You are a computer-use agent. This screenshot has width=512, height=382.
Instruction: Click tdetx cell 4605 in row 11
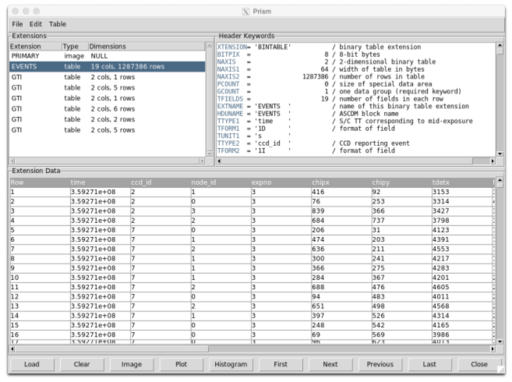coord(462,287)
